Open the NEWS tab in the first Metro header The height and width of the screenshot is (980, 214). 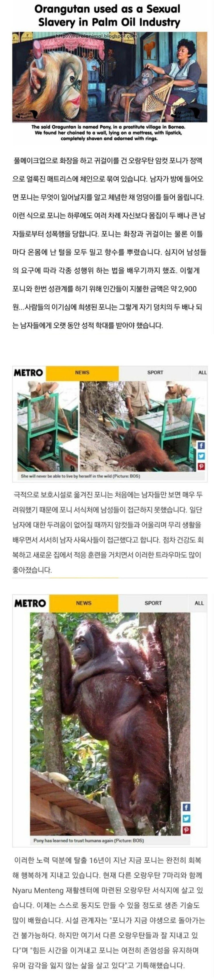82,372
